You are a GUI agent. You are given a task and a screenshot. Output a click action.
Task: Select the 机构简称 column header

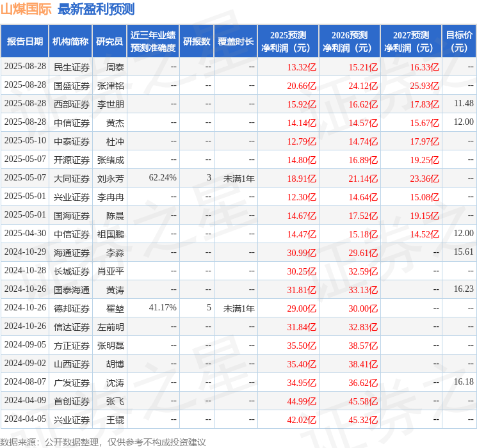click(70, 42)
